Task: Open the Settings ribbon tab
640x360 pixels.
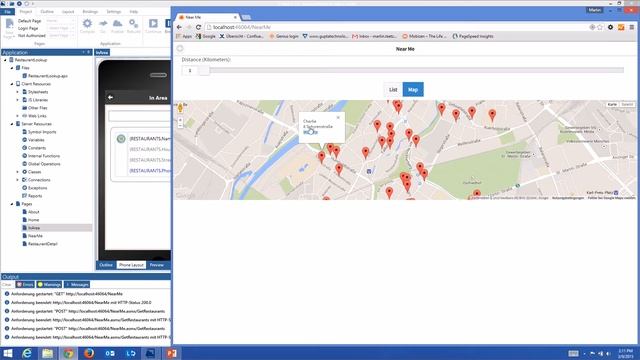Action: point(113,12)
